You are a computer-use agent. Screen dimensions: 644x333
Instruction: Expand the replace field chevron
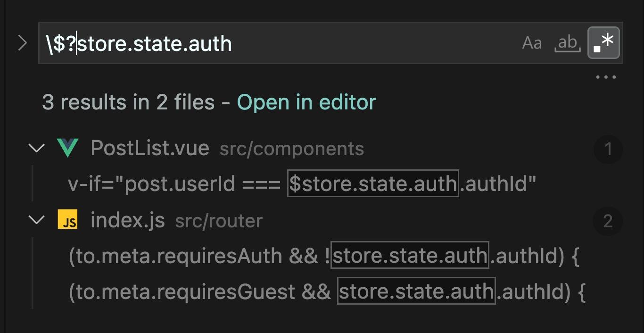pyautogui.click(x=22, y=43)
